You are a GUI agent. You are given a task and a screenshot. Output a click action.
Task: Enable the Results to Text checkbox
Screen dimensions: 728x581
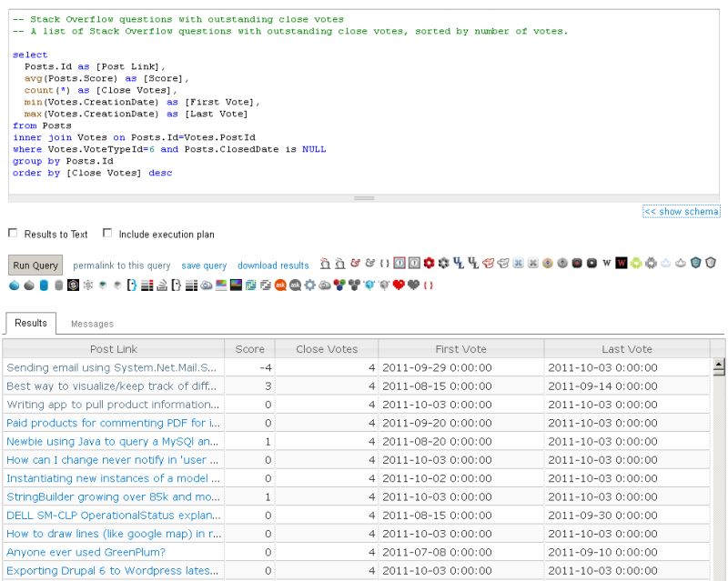[13, 231]
